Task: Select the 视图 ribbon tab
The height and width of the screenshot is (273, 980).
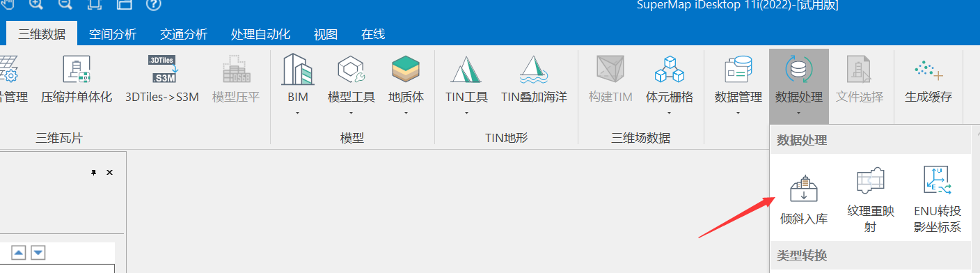Action: click(x=326, y=34)
